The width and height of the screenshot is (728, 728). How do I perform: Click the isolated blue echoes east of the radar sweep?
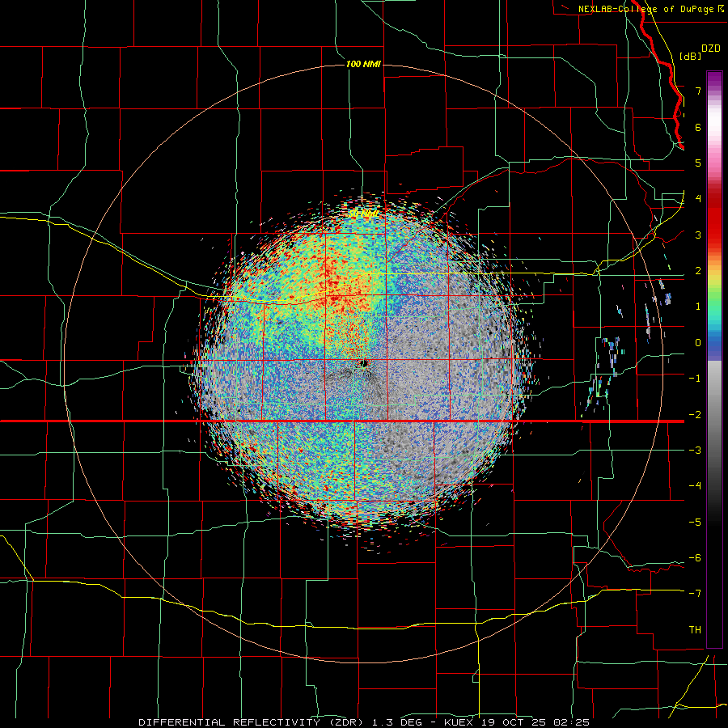[x=613, y=350]
